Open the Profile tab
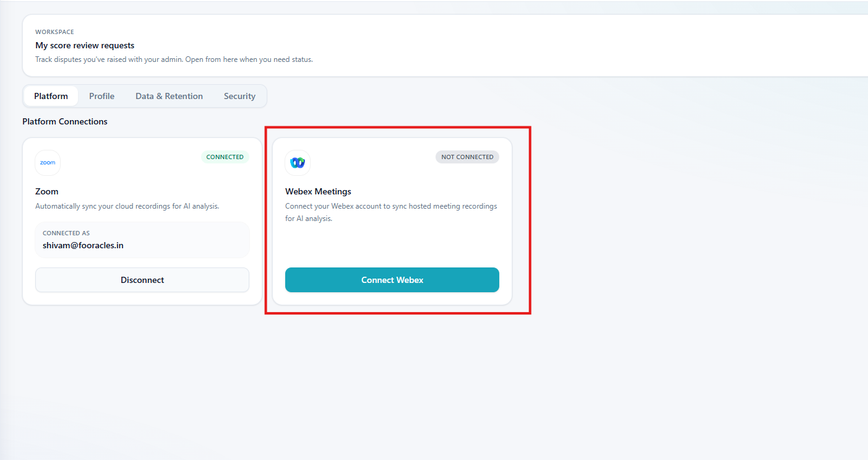The image size is (868, 460). point(101,96)
